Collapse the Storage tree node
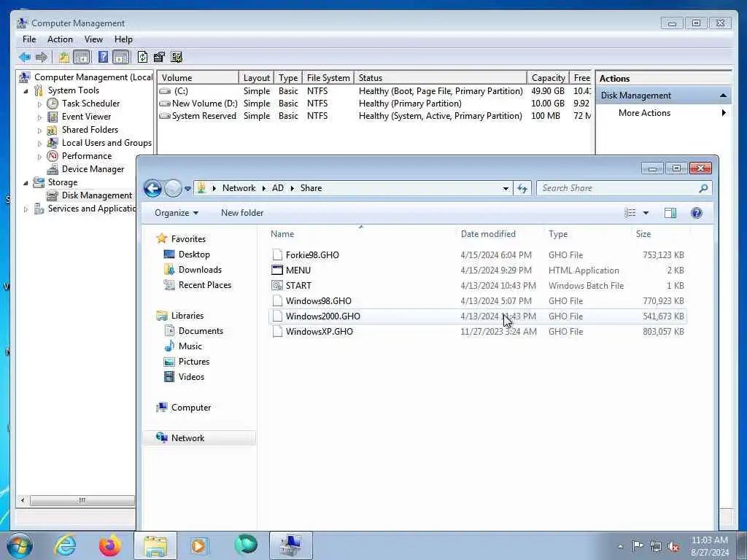Image resolution: width=747 pixels, height=560 pixels. pos(26,182)
